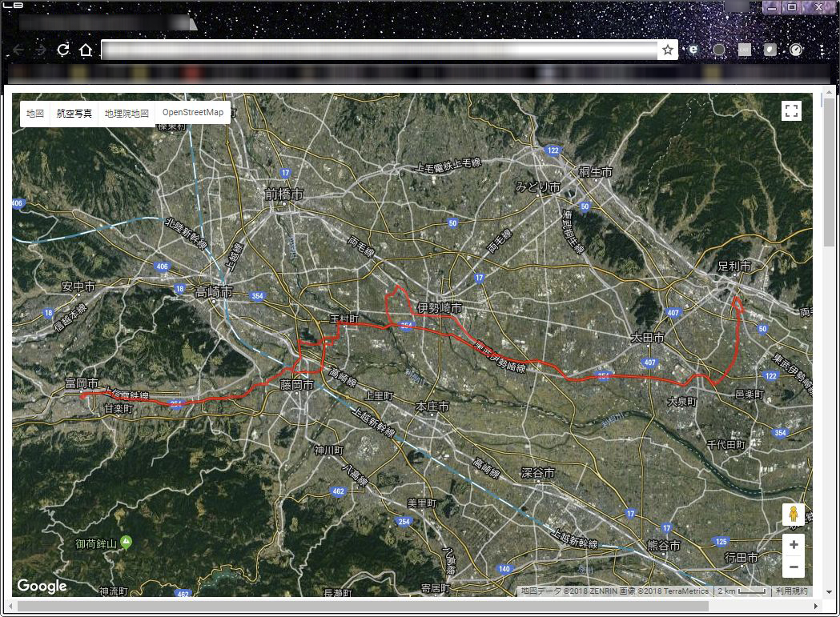The image size is (840, 617).
Task: Switch to the 地図 map type
Action: pyautogui.click(x=34, y=113)
